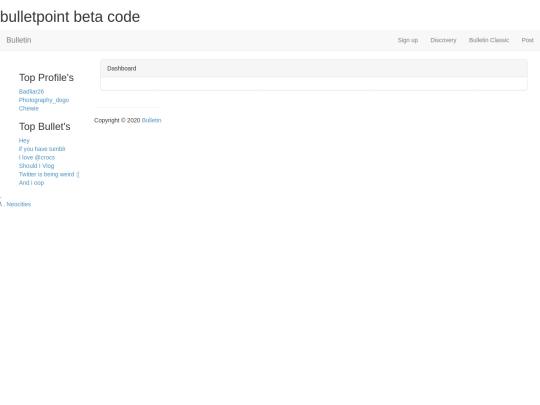The width and height of the screenshot is (540, 405).
Task: Click the 'bulletpoint beta code' page heading
Action: (x=70, y=17)
